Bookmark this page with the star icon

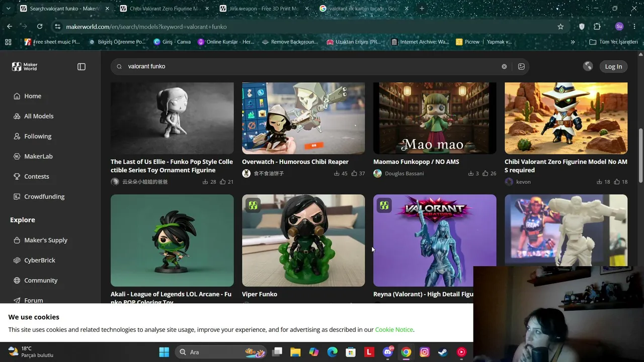(560, 27)
